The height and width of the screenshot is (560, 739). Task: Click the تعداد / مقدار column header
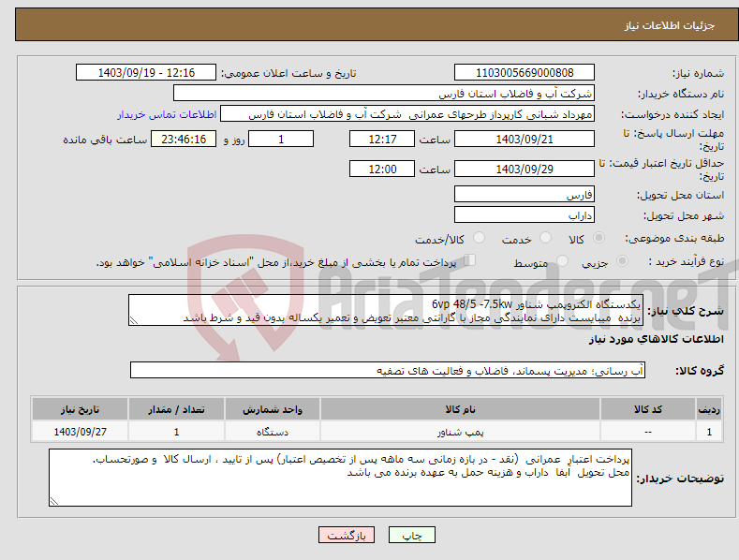point(176,409)
